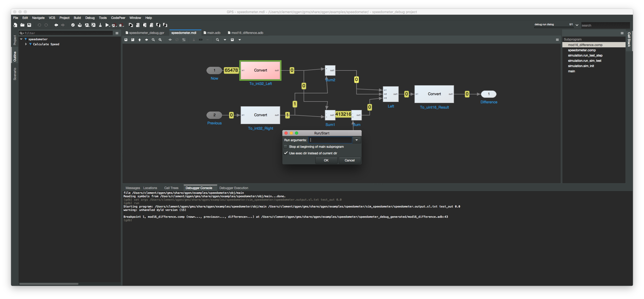The width and height of the screenshot is (644, 299).
Task: Click the redo icon in main toolbar
Action: click(x=46, y=25)
